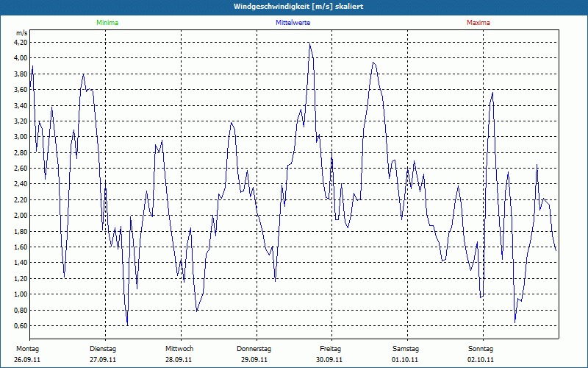Click the 29.09.11 date label

254,360
